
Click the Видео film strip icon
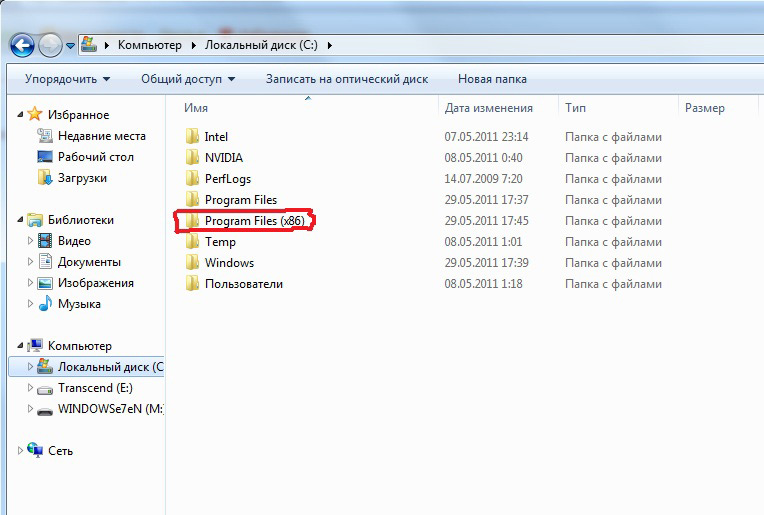(45, 240)
